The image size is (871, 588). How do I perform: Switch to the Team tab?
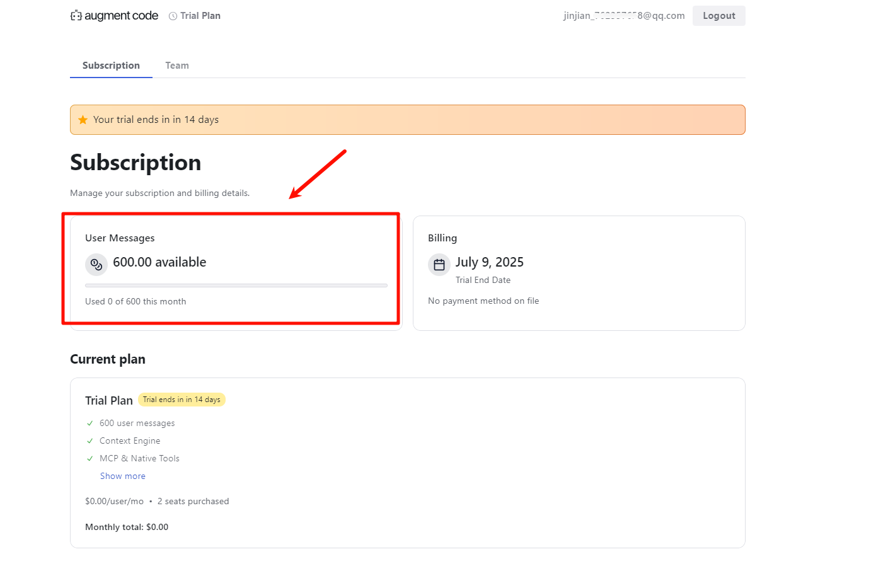click(x=177, y=66)
